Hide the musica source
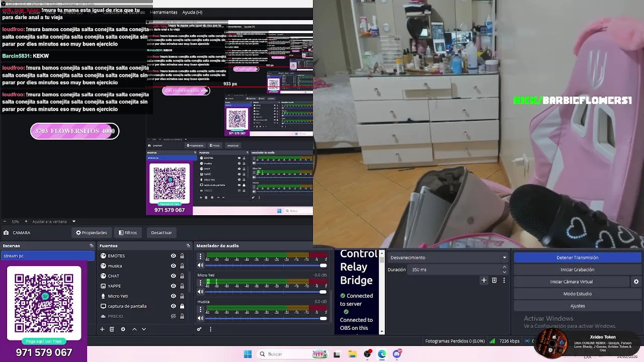644x362 pixels. (173, 266)
